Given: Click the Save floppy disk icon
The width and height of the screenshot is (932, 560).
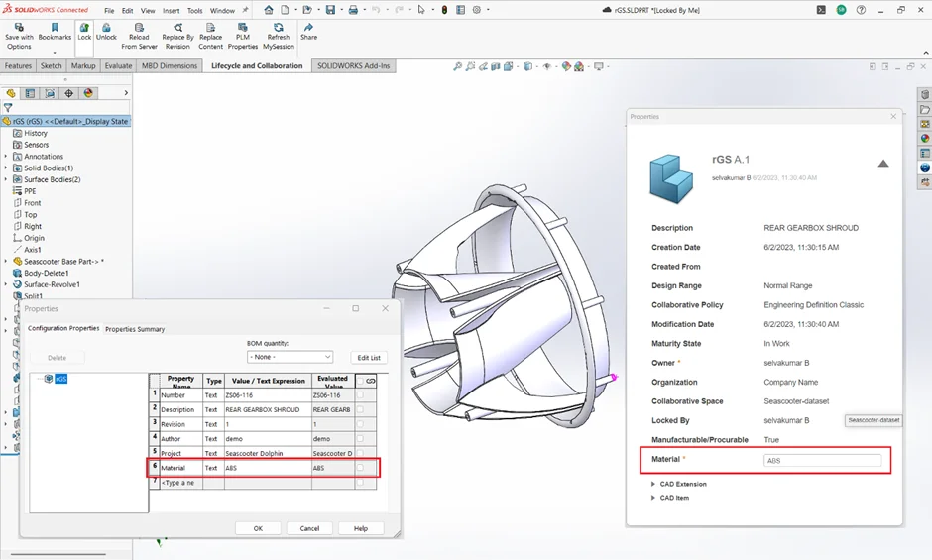Looking at the screenshot, I should (x=330, y=10).
